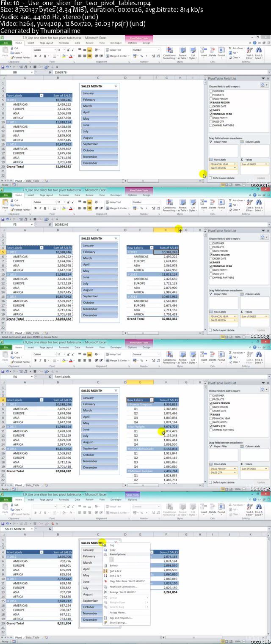Uncheck SALES QTR in the third frame's field list
This screenshot has width=271, height=644.
click(x=211, y=426)
